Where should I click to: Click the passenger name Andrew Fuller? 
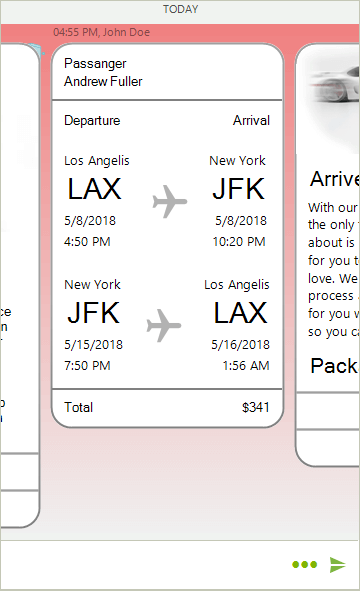[103, 81]
